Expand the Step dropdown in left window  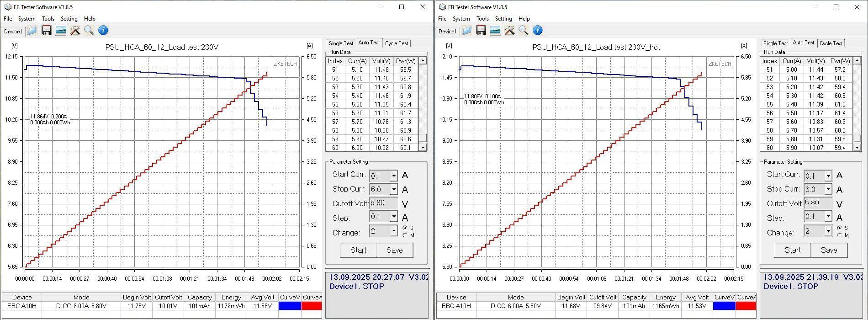click(393, 217)
